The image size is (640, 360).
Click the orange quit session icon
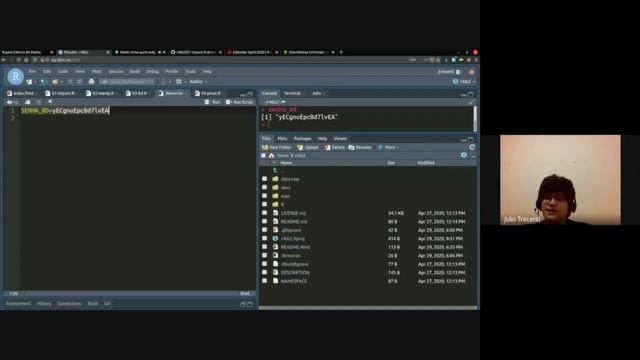point(472,72)
